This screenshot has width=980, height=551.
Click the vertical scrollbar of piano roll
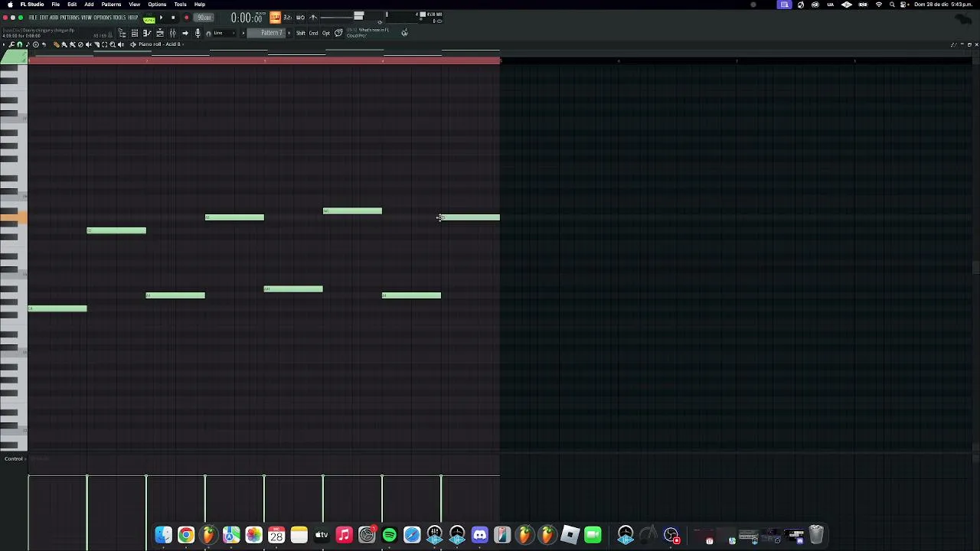(x=975, y=266)
